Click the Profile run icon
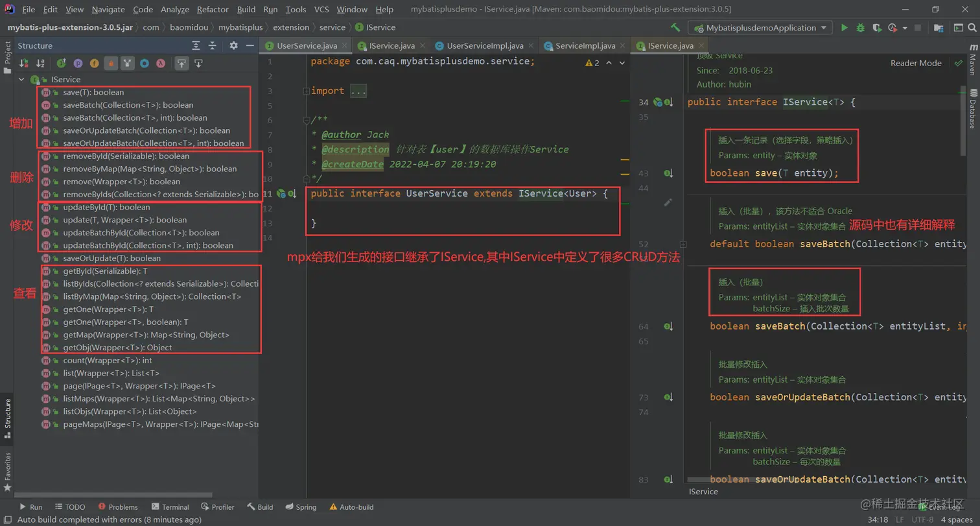 (x=893, y=28)
